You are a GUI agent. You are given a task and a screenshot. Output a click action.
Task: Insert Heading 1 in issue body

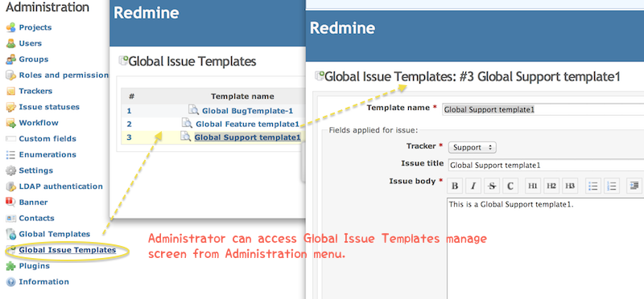533,186
